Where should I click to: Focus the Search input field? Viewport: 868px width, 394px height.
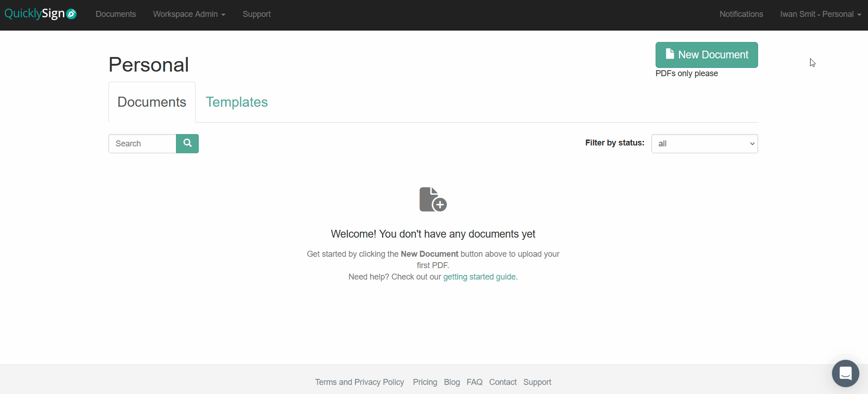click(142, 144)
